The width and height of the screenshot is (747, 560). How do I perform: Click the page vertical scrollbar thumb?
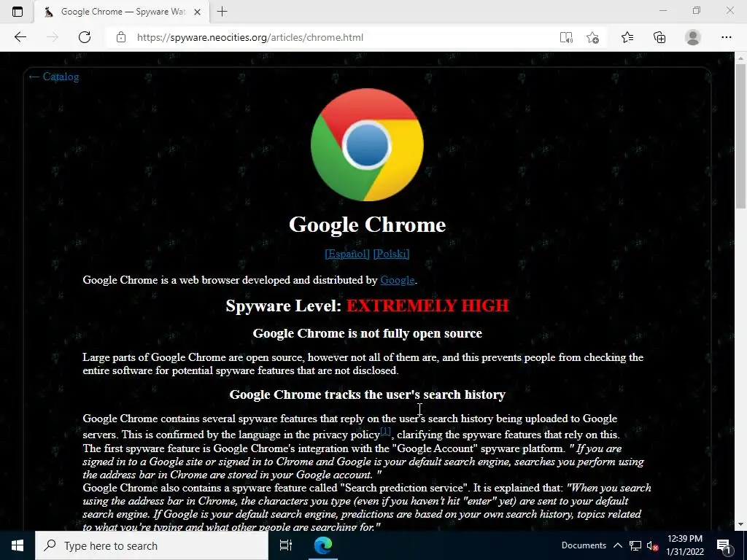click(740, 136)
